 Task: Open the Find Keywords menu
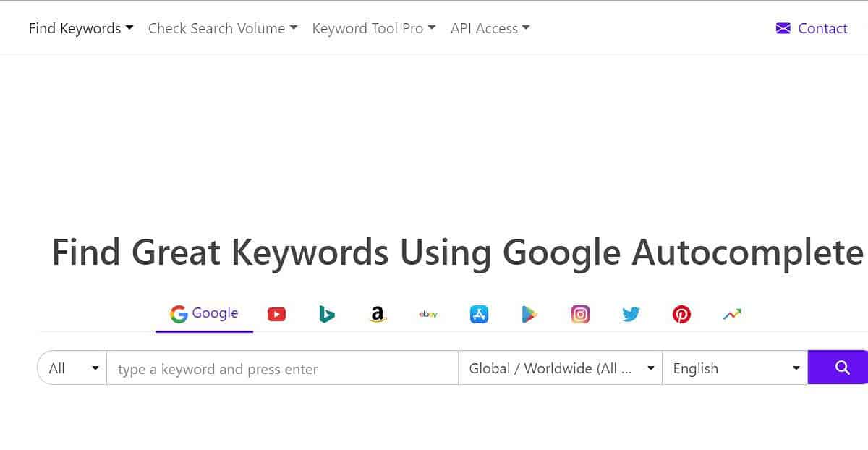pos(81,28)
